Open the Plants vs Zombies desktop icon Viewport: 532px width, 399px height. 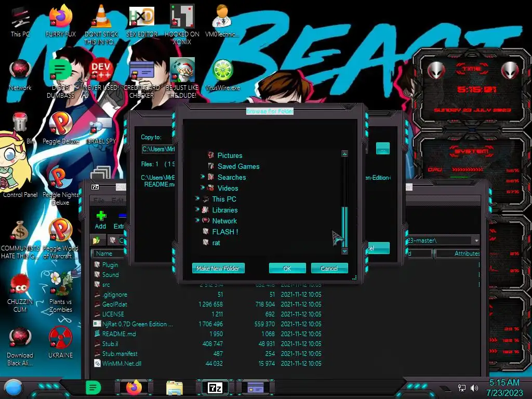[x=60, y=293]
